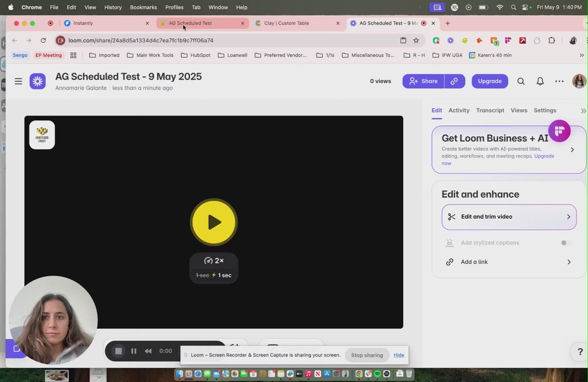This screenshot has width=588, height=382.
Task: Open the HubSpot bookmarks folder
Action: click(195, 55)
